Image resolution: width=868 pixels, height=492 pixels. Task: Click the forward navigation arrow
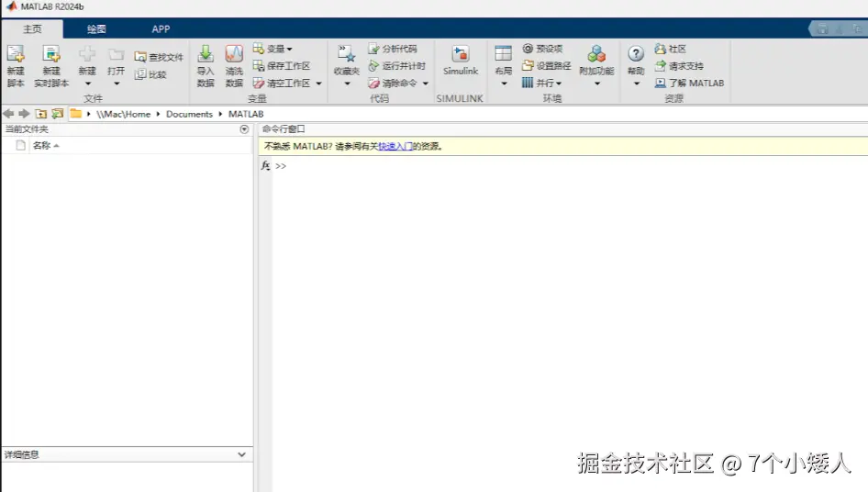[x=24, y=114]
